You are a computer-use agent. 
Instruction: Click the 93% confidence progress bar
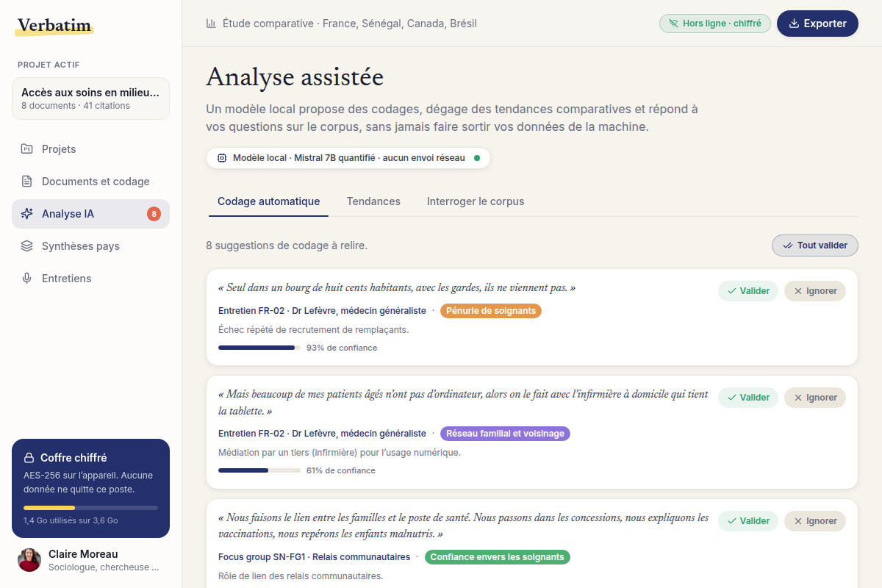(x=259, y=348)
